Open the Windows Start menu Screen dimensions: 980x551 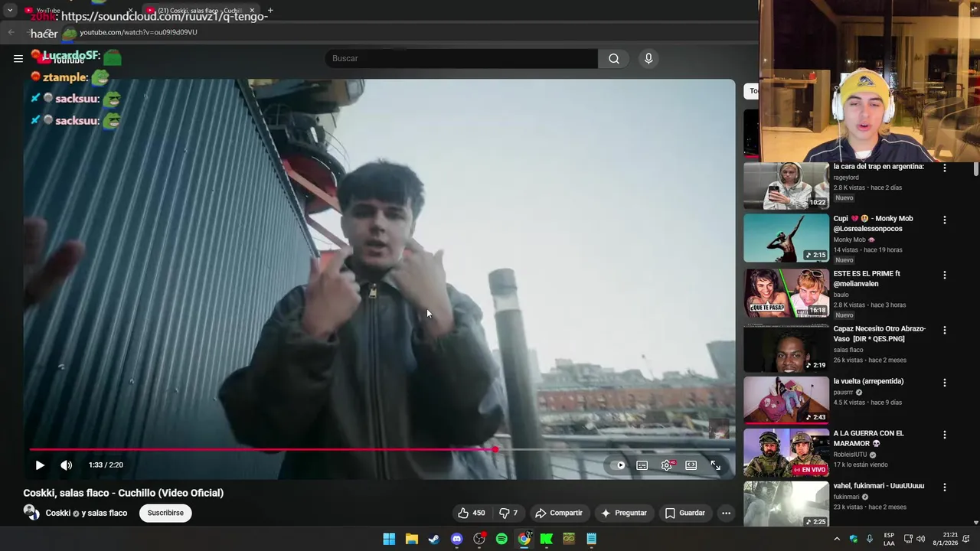389,539
